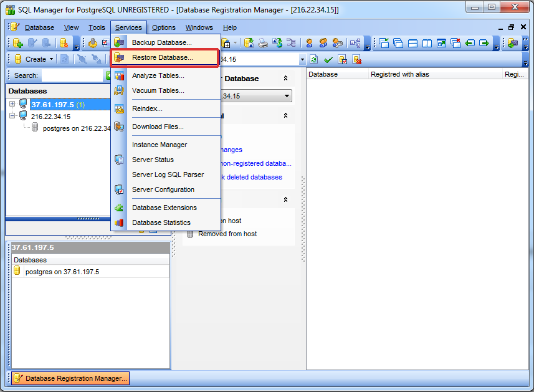Collapse the Database panel section chevron

point(285,79)
